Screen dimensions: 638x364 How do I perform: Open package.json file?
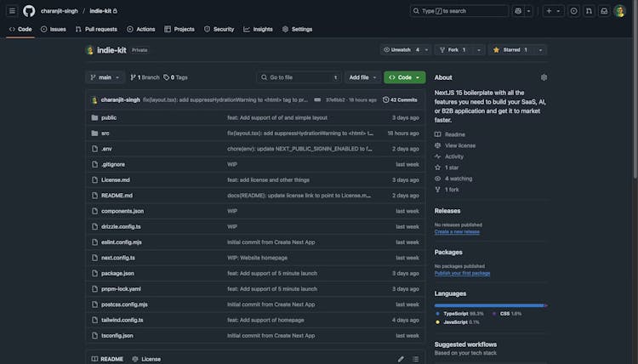click(x=117, y=273)
